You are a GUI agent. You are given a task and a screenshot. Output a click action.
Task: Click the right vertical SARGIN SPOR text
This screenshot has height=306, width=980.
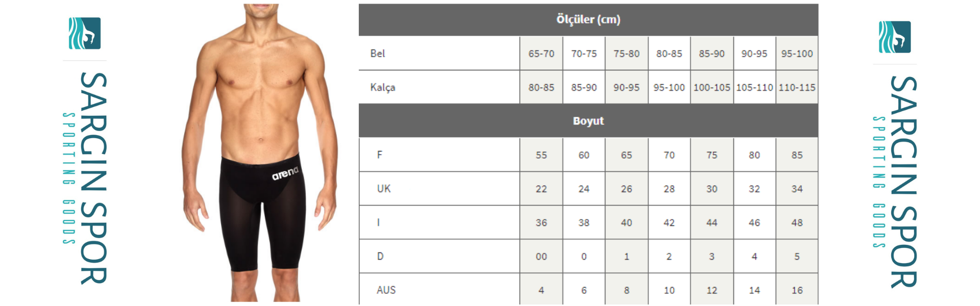[904, 182]
